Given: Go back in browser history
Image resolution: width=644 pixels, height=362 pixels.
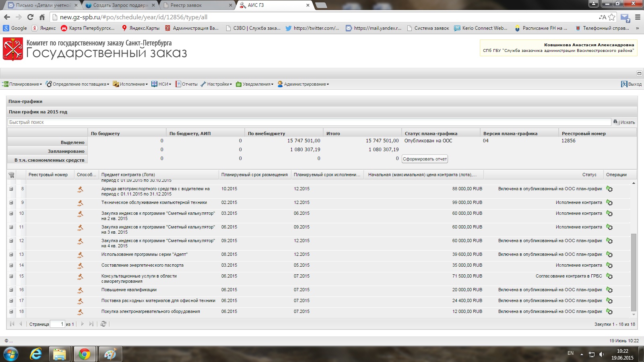Looking at the screenshot, I should click(7, 17).
